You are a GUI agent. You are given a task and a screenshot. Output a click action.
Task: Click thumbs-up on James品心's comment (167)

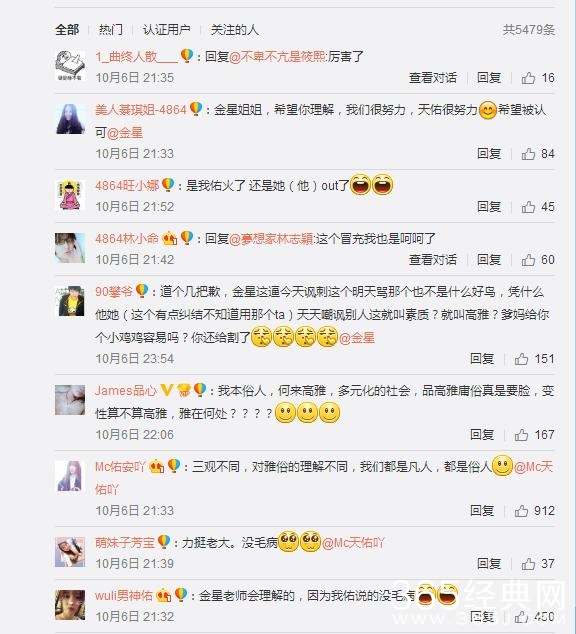tap(521, 435)
